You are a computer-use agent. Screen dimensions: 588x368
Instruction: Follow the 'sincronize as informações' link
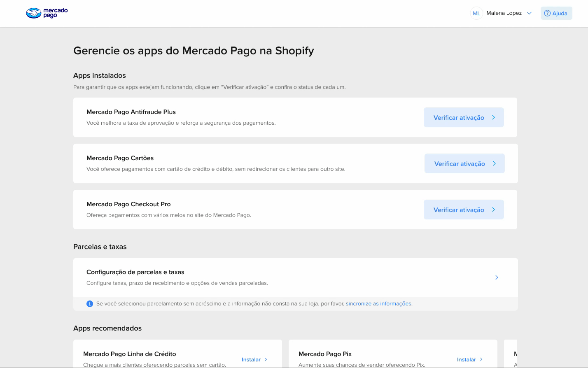pos(378,304)
